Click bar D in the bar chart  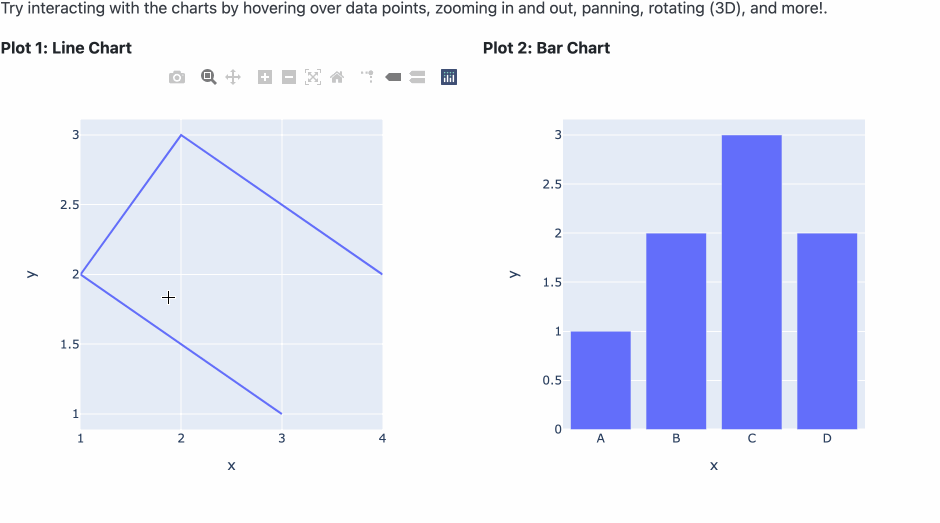[x=827, y=331]
